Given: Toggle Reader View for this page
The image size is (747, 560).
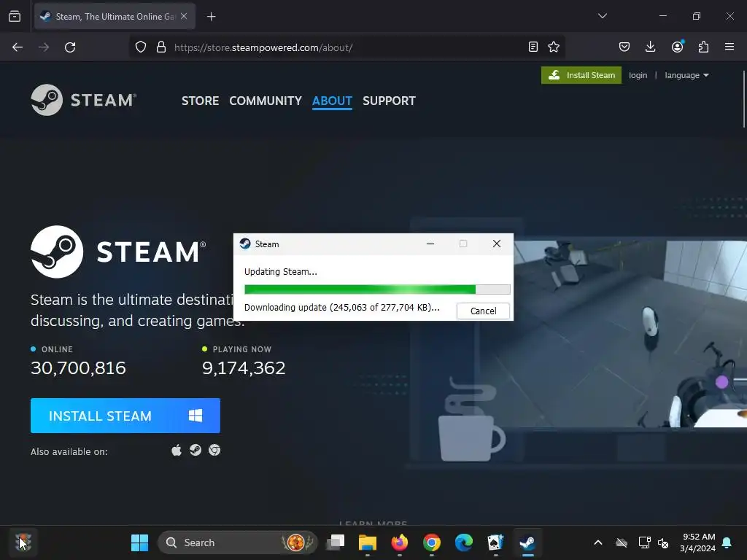Looking at the screenshot, I should 533,47.
